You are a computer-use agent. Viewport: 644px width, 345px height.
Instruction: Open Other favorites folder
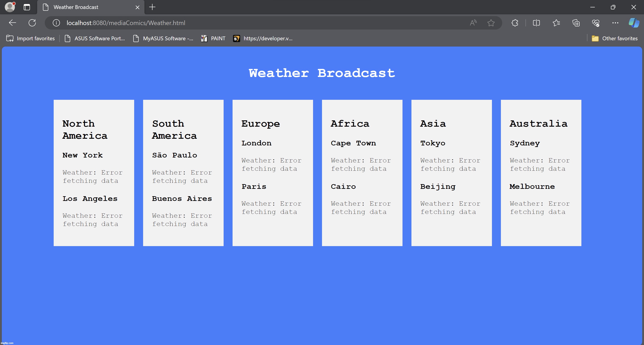point(614,38)
